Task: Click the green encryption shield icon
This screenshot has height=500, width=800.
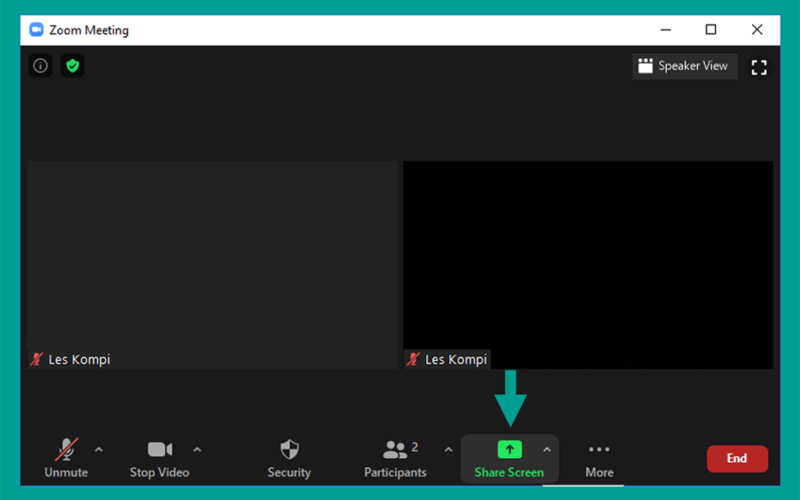Action: 72,66
